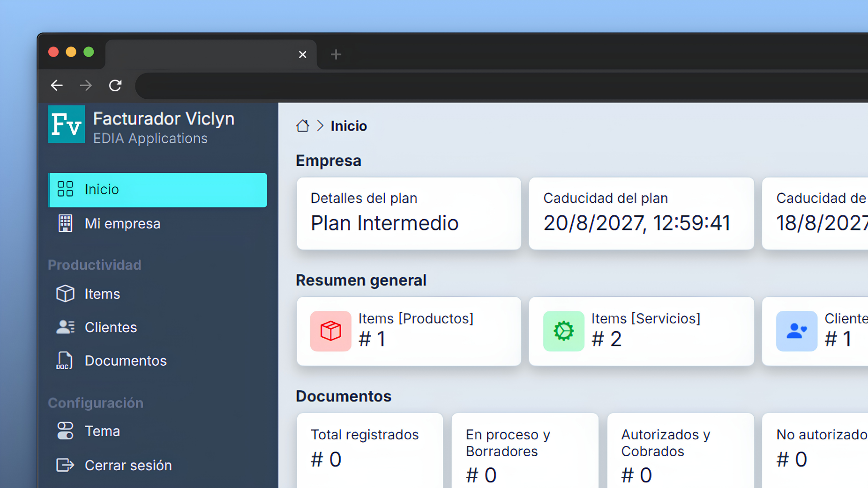Click the Items box icon in sidebar
This screenshot has height=488, width=868.
coord(65,294)
